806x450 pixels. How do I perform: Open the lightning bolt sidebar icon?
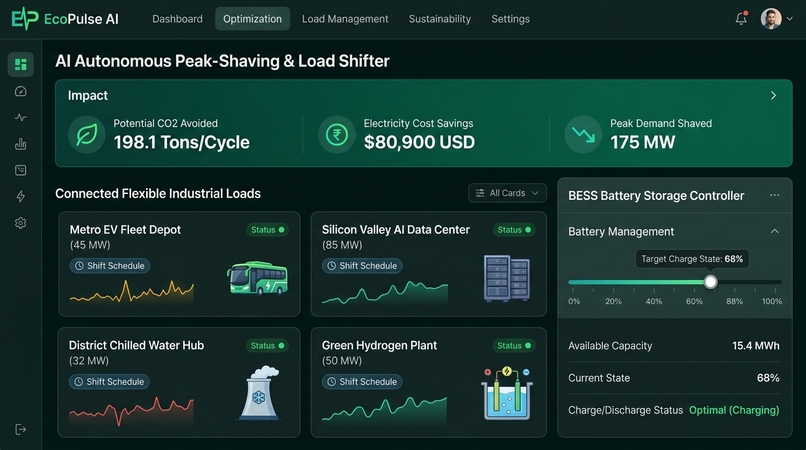click(21, 196)
